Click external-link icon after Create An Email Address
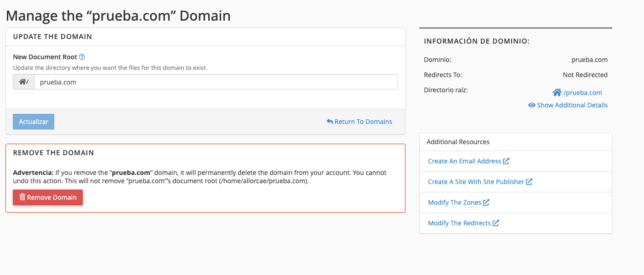This screenshot has height=275, width=644. 506,161
